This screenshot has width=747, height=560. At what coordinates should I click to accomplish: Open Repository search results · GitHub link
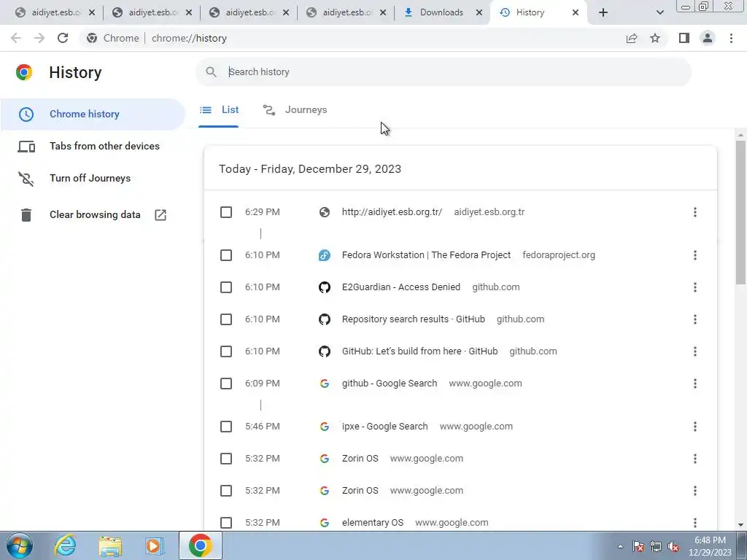click(413, 319)
